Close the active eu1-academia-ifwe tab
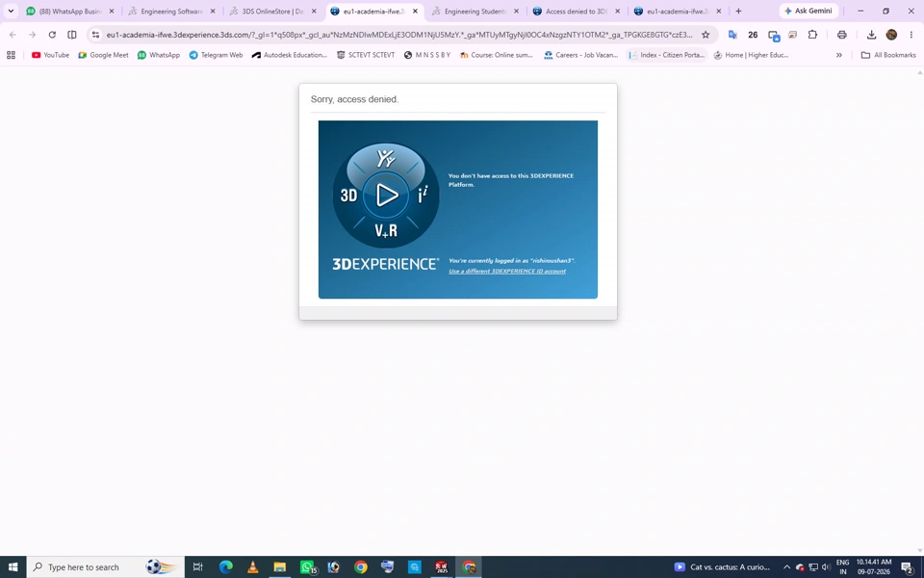 pyautogui.click(x=415, y=12)
